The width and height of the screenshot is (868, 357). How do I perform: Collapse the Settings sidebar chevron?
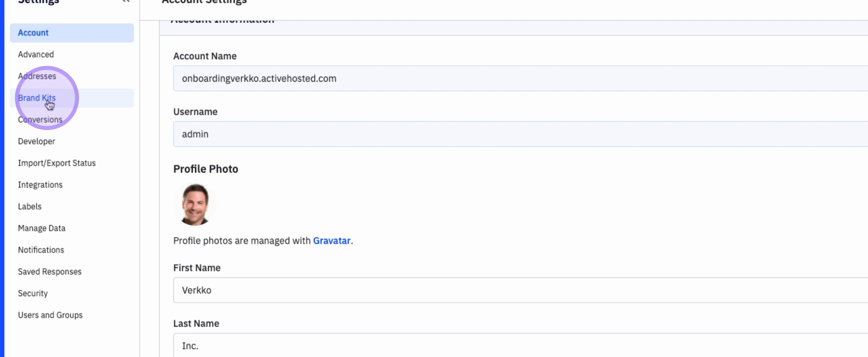(126, 1)
